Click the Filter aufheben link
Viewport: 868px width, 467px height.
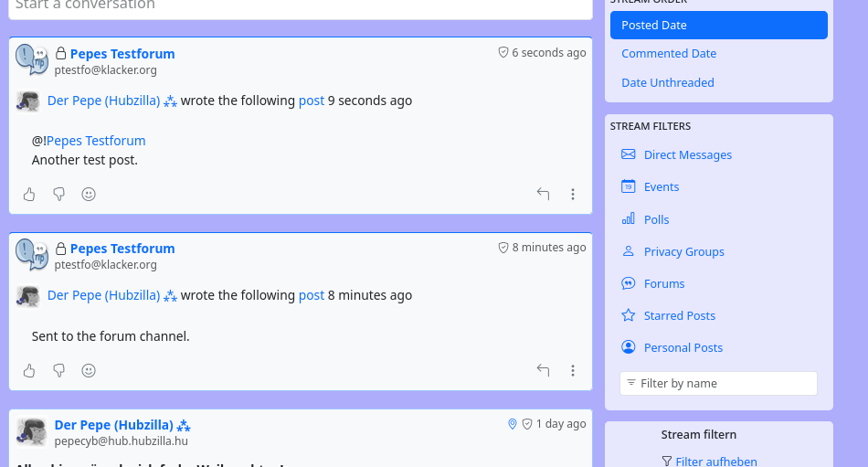[x=715, y=462]
